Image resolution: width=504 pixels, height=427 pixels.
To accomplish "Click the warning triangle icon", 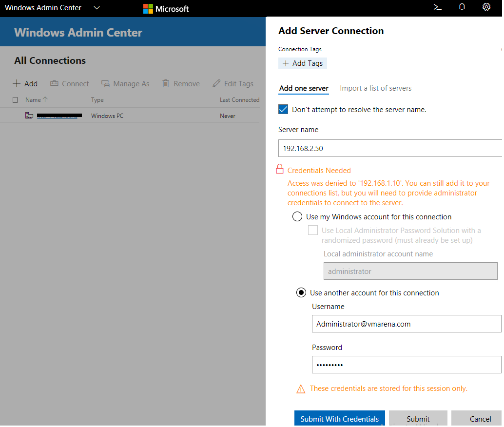I will tap(301, 389).
